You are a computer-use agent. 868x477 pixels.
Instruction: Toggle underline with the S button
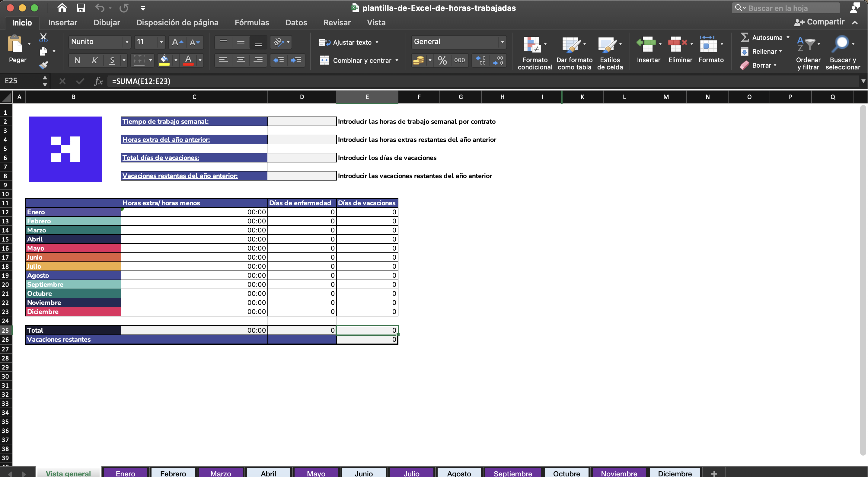(x=112, y=60)
